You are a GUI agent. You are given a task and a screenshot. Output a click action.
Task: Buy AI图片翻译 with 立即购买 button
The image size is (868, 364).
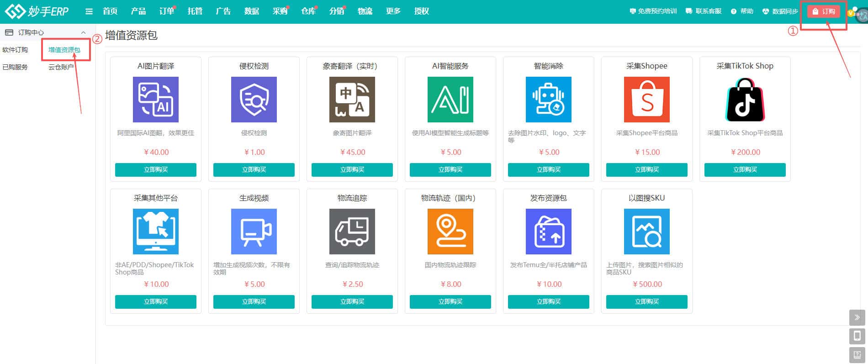pos(156,169)
